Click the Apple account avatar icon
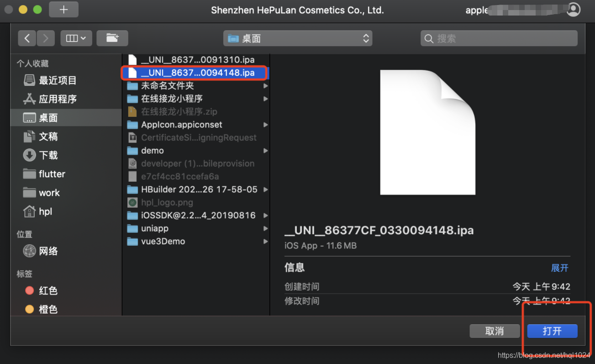Viewport: 595px width, 364px height. pyautogui.click(x=573, y=10)
